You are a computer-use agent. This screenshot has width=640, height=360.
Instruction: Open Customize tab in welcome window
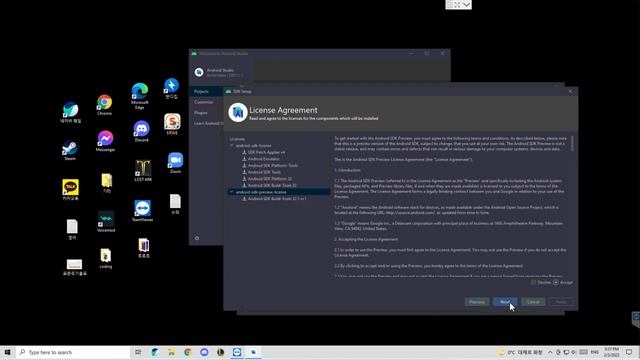point(203,102)
